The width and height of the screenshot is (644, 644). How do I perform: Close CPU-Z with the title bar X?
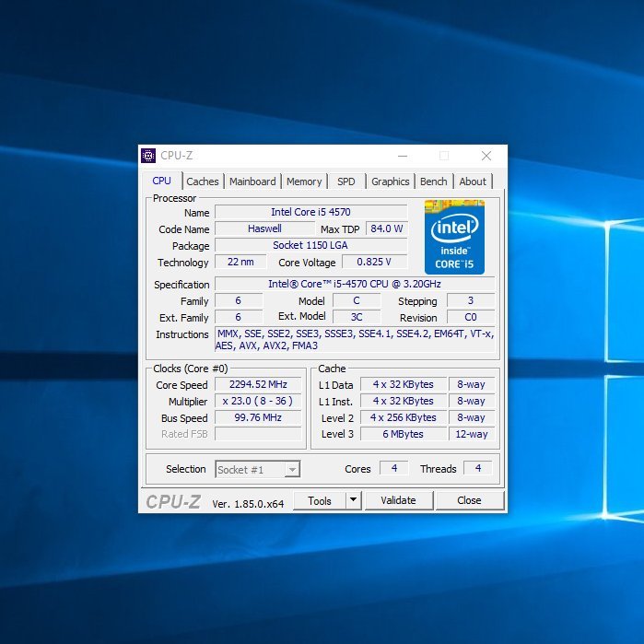(x=486, y=156)
